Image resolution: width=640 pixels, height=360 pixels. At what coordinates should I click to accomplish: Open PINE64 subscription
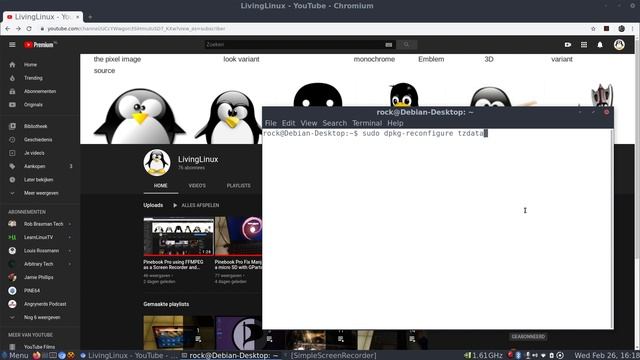click(32, 291)
